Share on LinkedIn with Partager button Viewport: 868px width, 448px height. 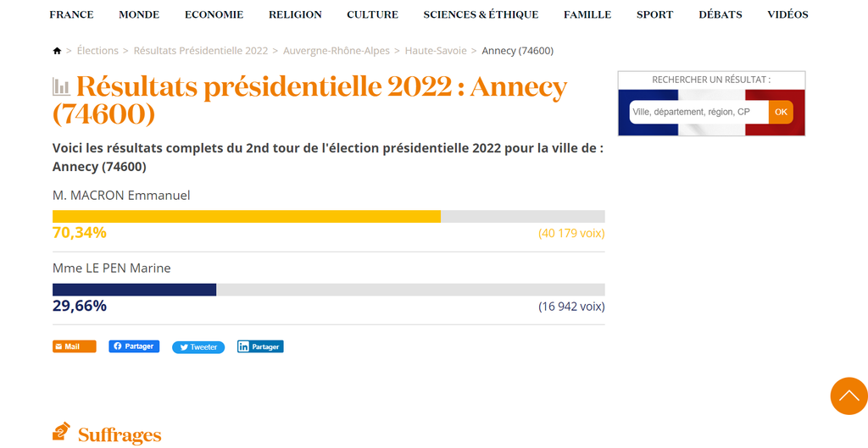[x=260, y=346]
